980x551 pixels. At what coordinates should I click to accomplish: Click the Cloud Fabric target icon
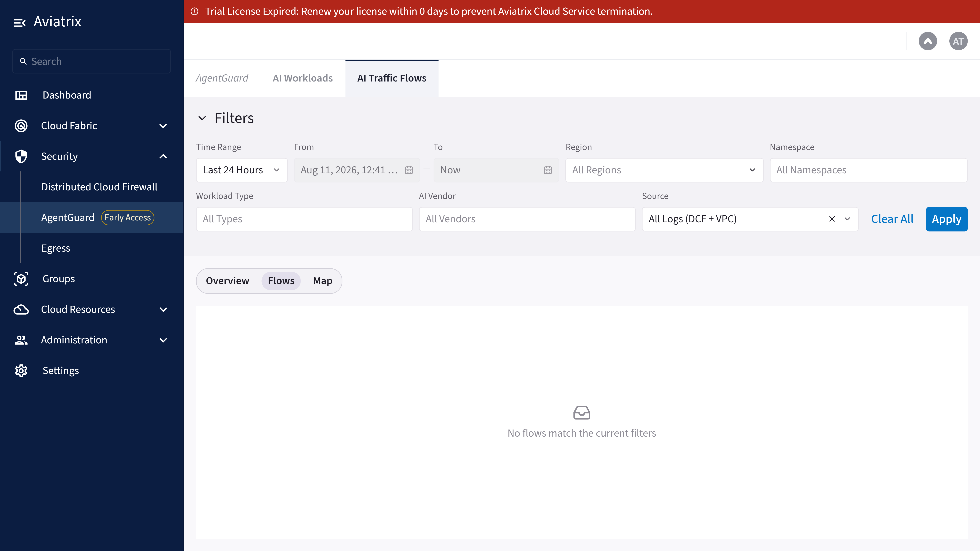(21, 126)
